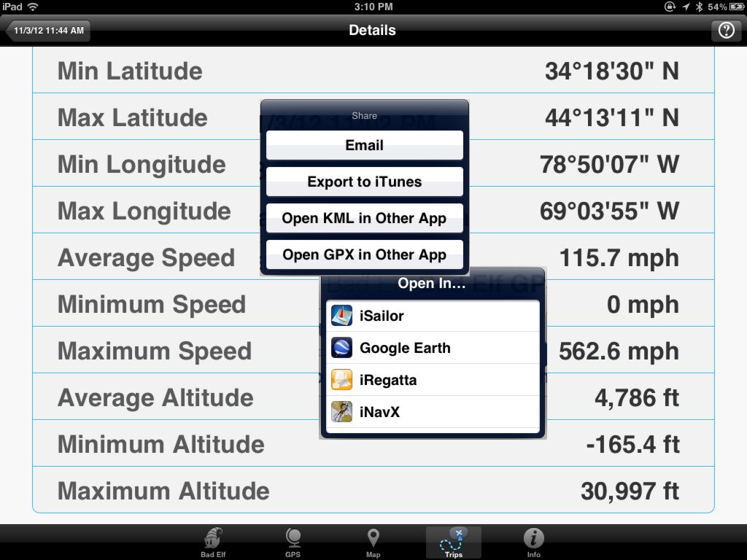This screenshot has width=747, height=560.
Task: Select the Average Speed row label
Action: click(146, 257)
